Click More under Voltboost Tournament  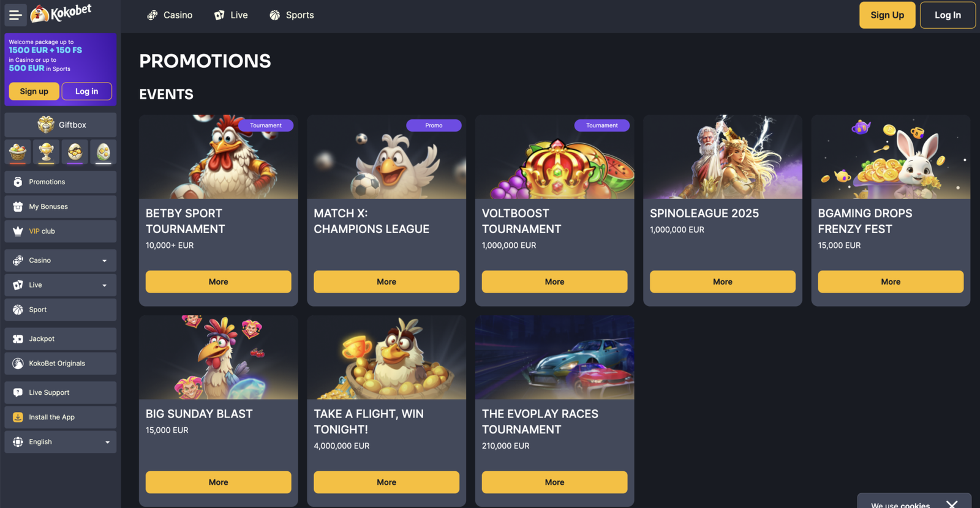point(554,282)
